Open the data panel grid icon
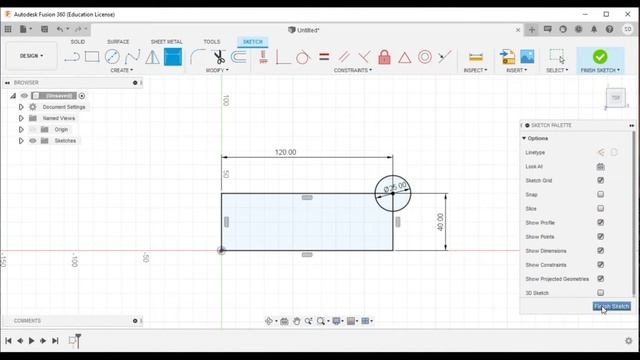 pos(8,29)
